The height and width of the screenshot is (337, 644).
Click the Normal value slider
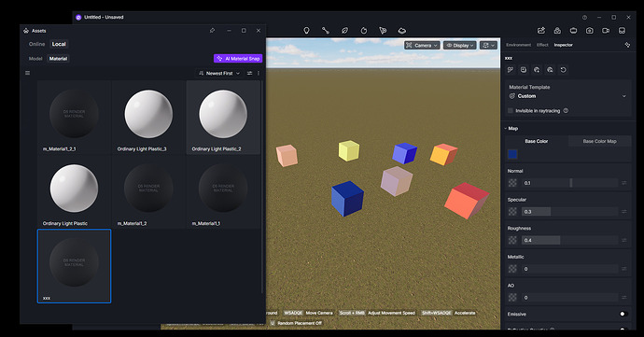(x=569, y=183)
